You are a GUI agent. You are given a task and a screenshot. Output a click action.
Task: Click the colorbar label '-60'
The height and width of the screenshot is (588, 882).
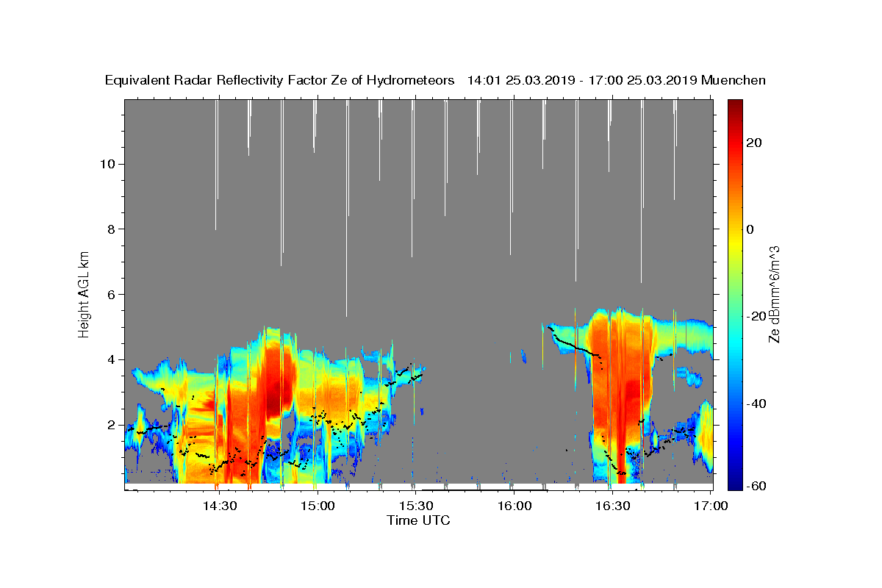point(756,486)
